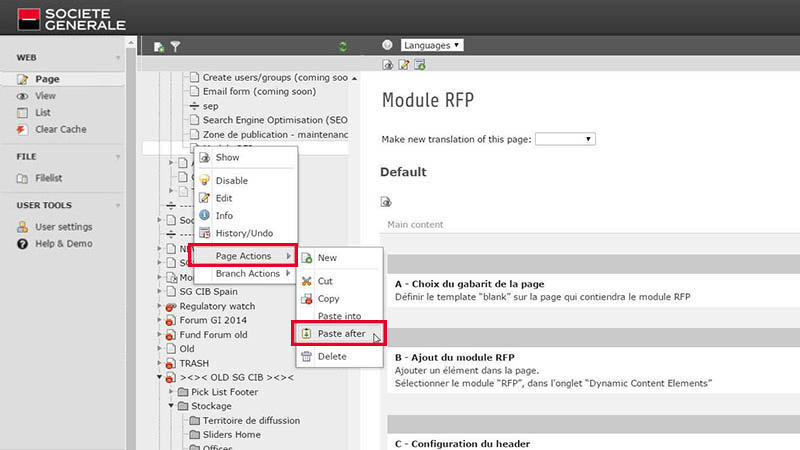Click the new page icon above tree
Screen dimensions: 800x450
point(159,47)
